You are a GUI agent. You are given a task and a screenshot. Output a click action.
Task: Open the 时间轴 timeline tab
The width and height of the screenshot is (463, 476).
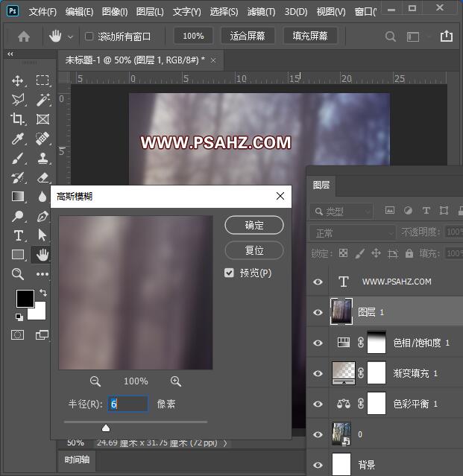tap(78, 460)
